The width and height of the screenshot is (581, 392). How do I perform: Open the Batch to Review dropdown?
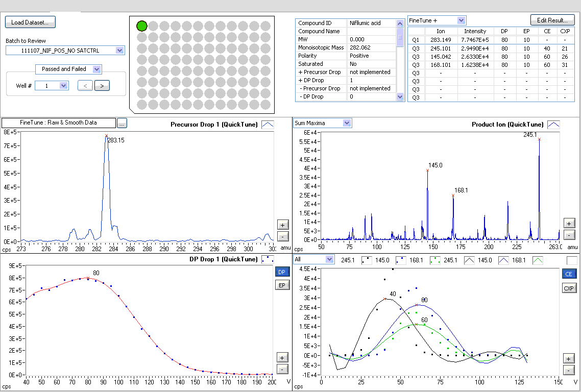119,51
